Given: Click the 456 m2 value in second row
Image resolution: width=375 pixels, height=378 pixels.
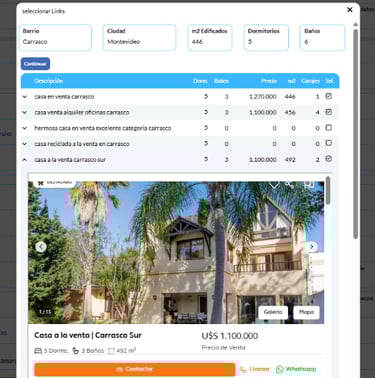Looking at the screenshot, I should click(290, 112).
